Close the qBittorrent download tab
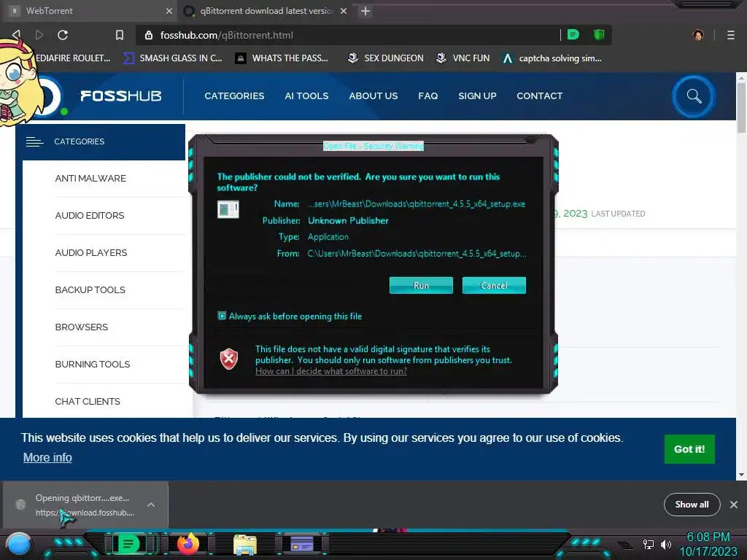Viewport: 747px width, 560px height. (344, 11)
